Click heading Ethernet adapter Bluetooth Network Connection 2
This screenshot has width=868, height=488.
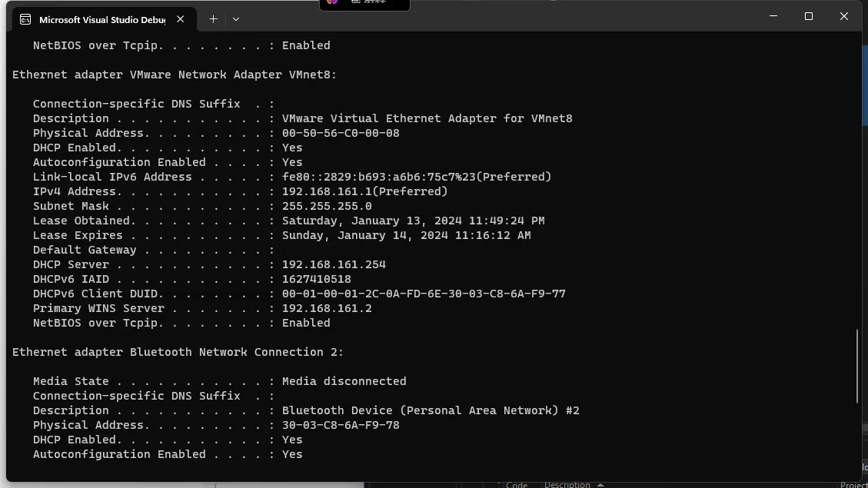178,353
